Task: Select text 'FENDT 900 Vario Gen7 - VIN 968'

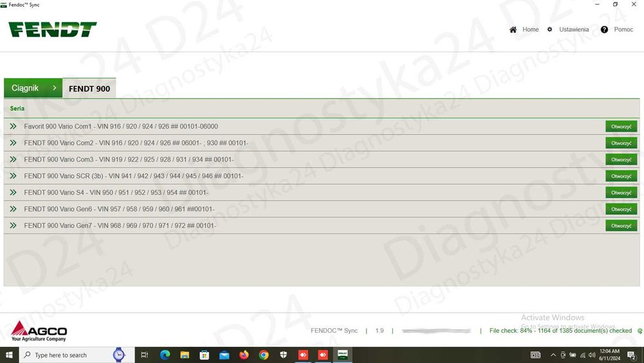Action: [x=73, y=226]
